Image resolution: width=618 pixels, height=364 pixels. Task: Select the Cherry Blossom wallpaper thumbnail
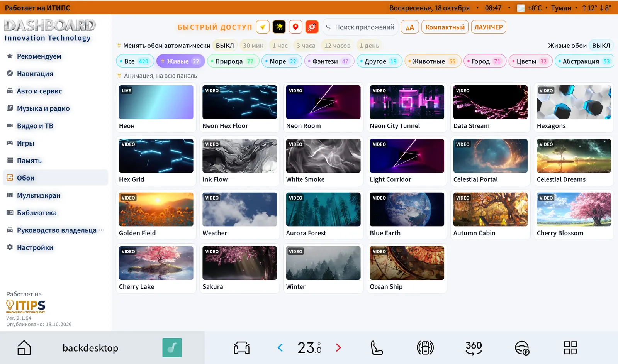(574, 209)
